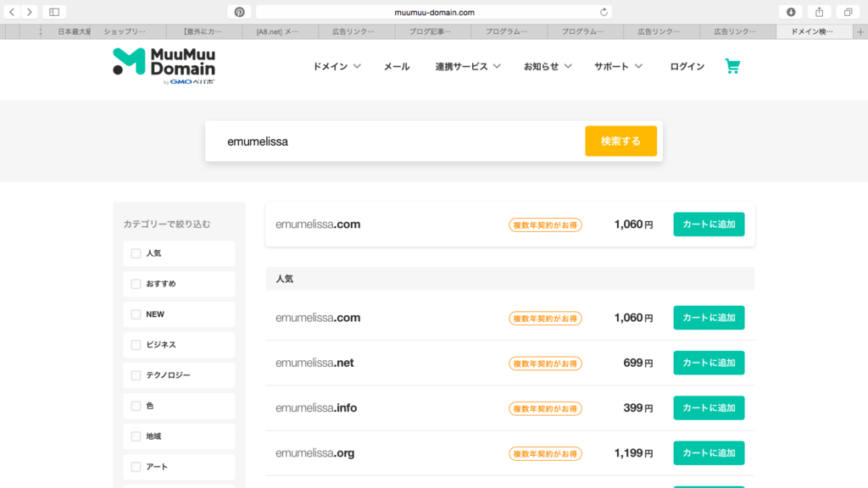Viewport: 868px width, 488px height.
Task: Click the emumelissa.net domain name
Action: coord(314,363)
